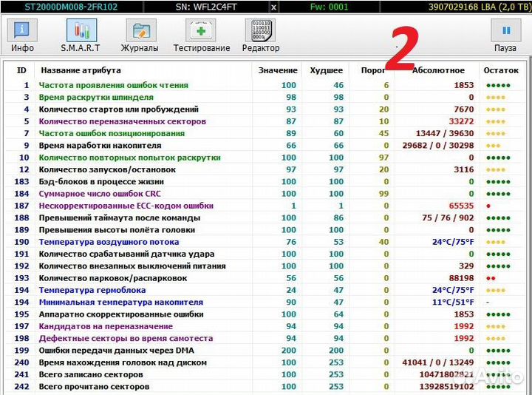Screen dimensions: 532x395
Task: Select the S.M.A.R.T toolbar icon
Action: [81, 31]
